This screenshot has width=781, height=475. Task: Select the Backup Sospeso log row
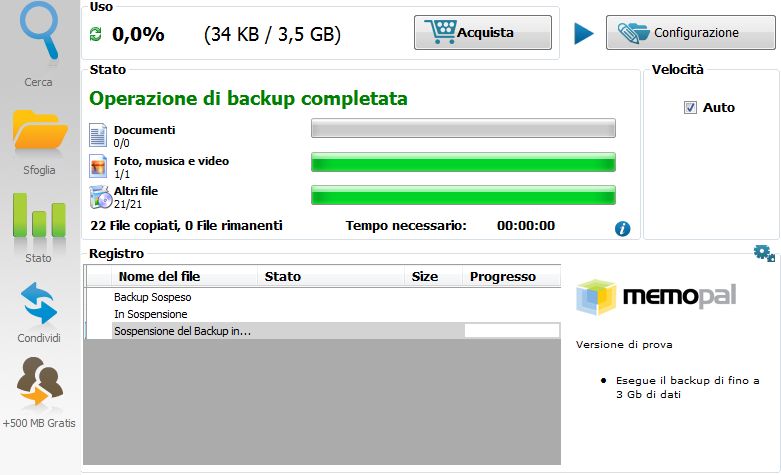click(152, 298)
